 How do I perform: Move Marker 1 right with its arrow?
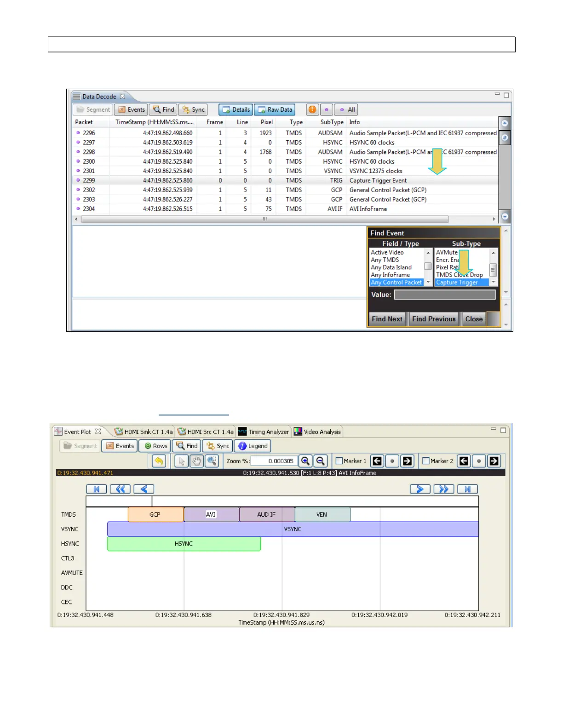pyautogui.click(x=407, y=461)
